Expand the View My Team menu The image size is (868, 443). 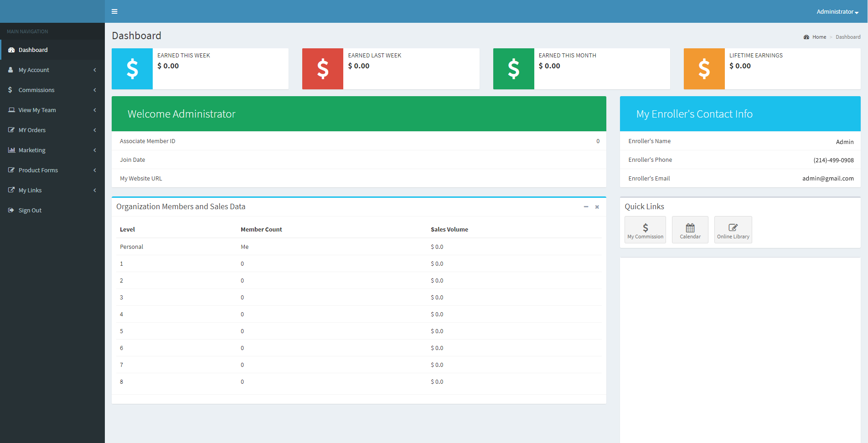[x=37, y=110]
